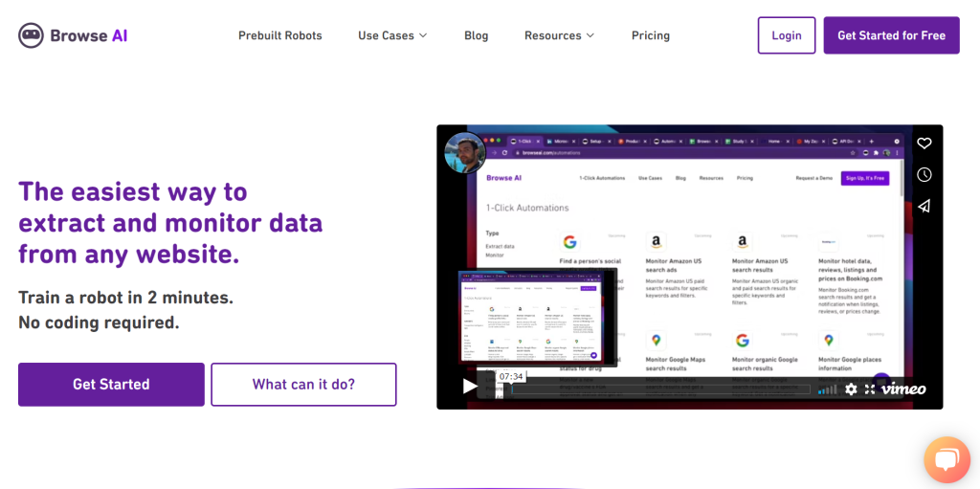980x489 pixels.
Task: Open video settings gear icon
Action: (851, 389)
